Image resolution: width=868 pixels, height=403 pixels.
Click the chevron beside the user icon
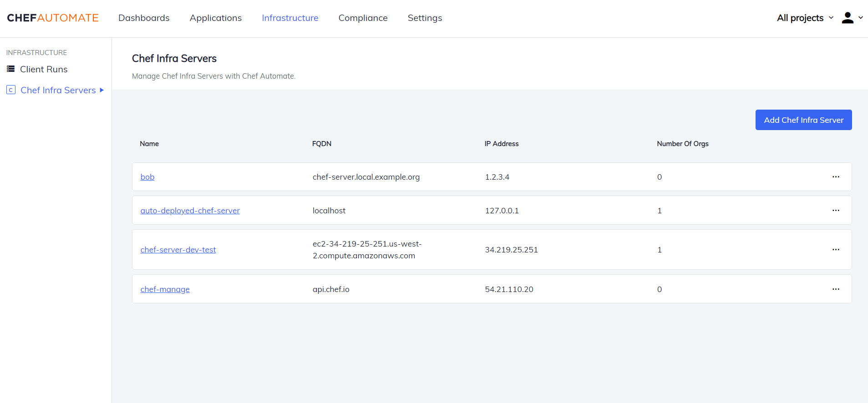pos(861,18)
